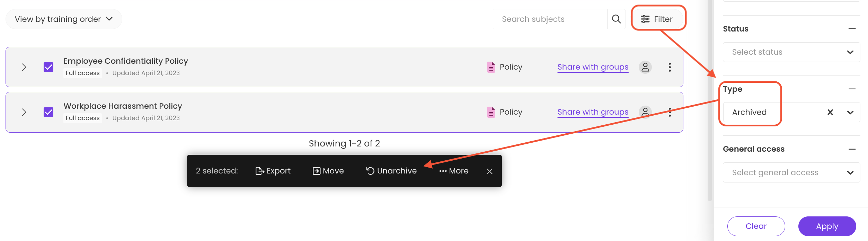The height and width of the screenshot is (241, 868).
Task: Clear the Archived type selection
Action: 830,112
